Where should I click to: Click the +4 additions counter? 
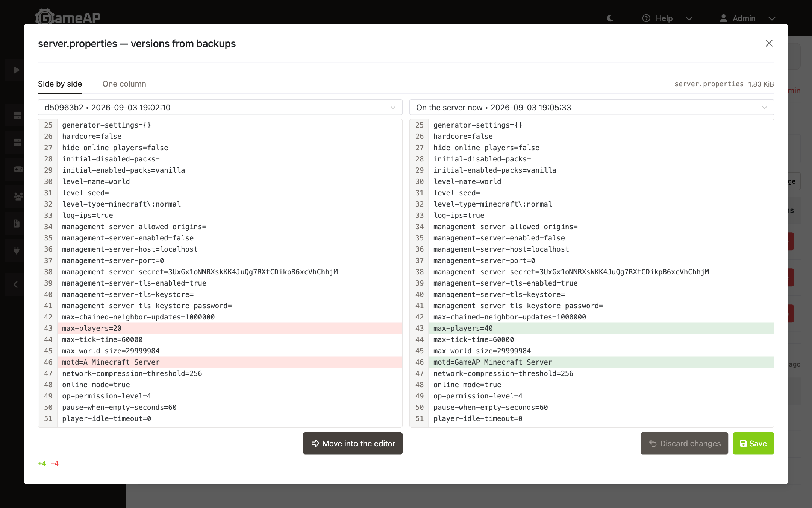point(42,464)
